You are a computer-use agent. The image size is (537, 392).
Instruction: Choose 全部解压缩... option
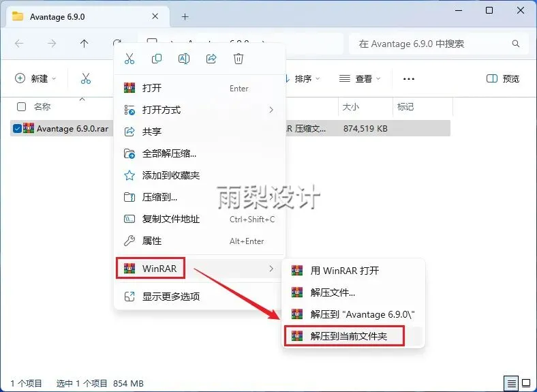(x=199, y=153)
